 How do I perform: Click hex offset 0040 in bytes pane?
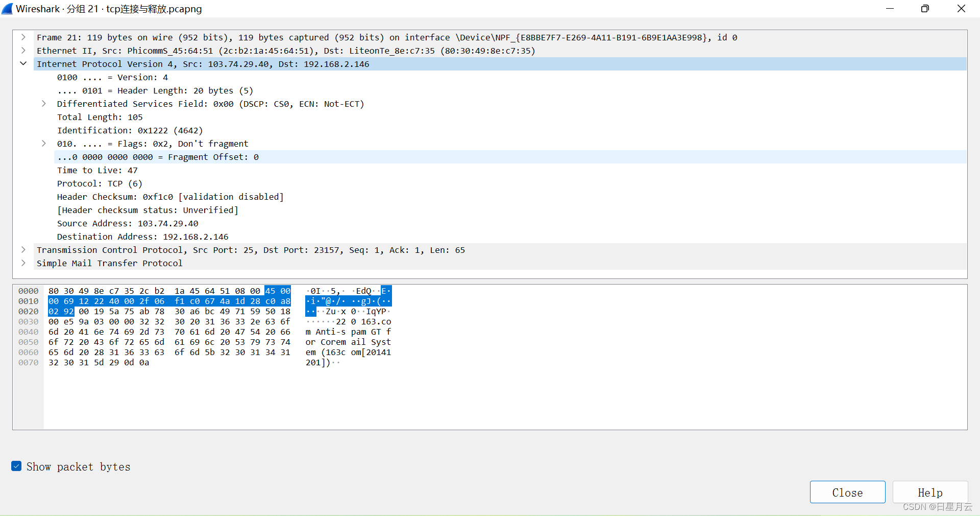[x=29, y=332]
